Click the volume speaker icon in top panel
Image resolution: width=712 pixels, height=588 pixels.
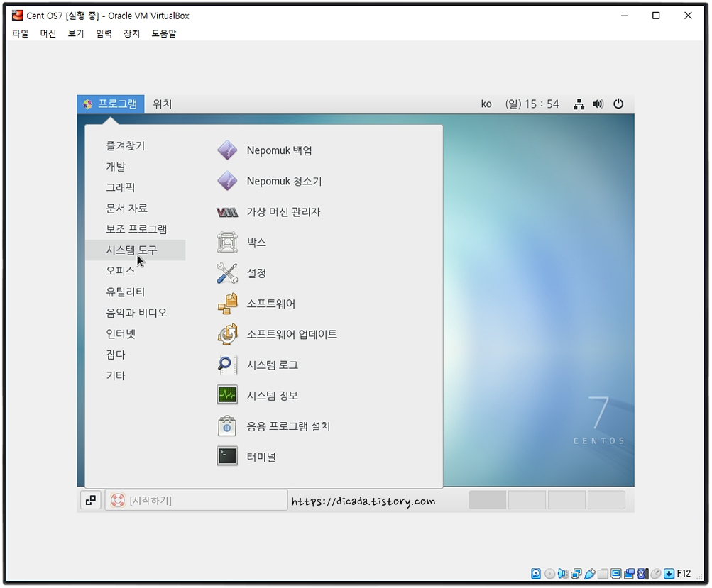point(598,104)
